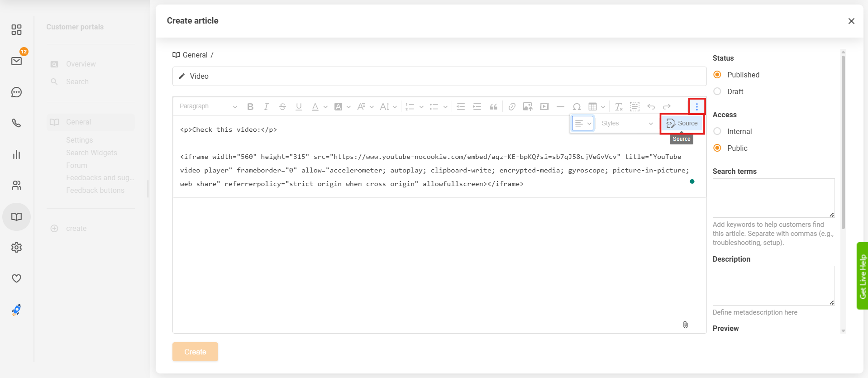Click the special characters omega icon
Viewport: 868px width, 378px height.
coord(577,107)
